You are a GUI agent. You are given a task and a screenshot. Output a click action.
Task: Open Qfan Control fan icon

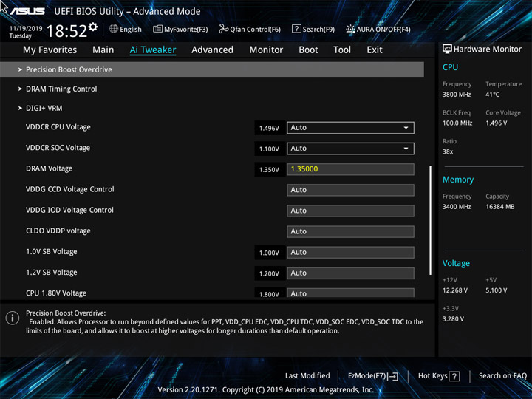(223, 29)
